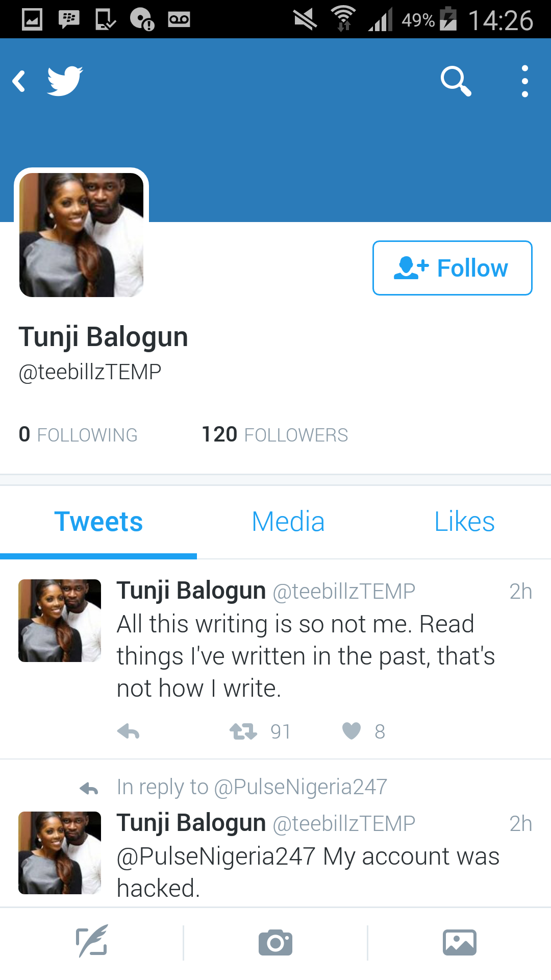Screen dimensions: 551x980
Task: Compose a new tweet with quill icon
Action: [x=92, y=942]
